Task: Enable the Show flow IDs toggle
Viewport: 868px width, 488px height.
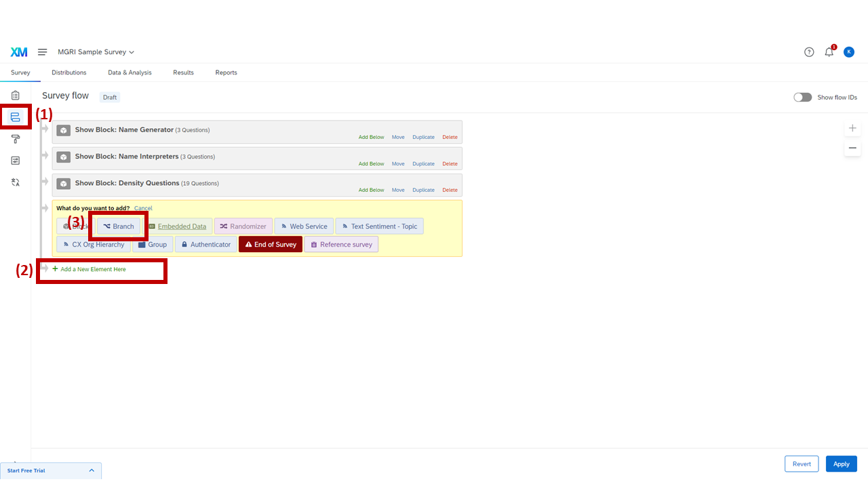Action: tap(802, 97)
